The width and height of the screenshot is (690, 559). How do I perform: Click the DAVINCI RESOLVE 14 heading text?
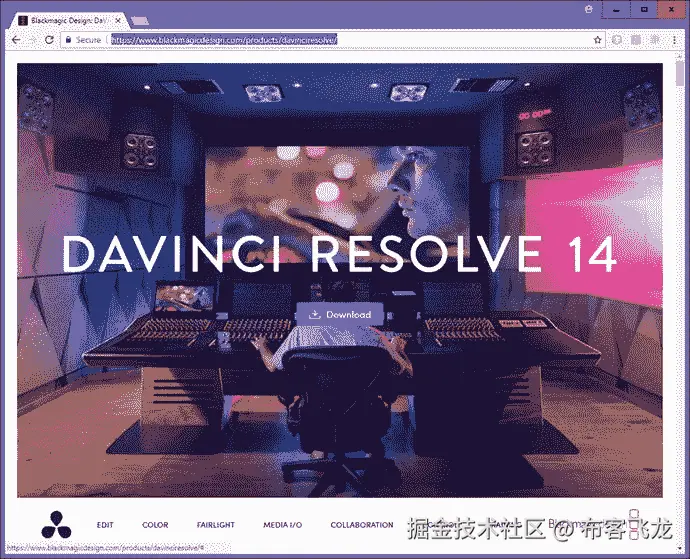point(339,254)
